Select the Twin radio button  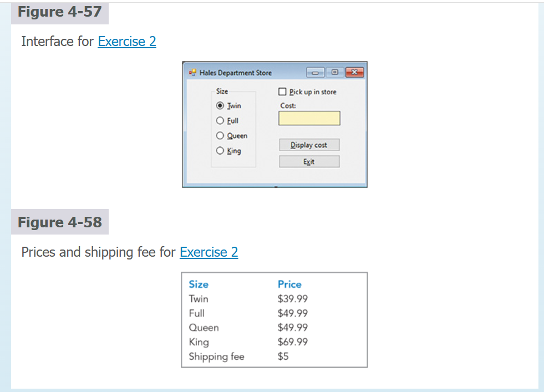click(220, 105)
